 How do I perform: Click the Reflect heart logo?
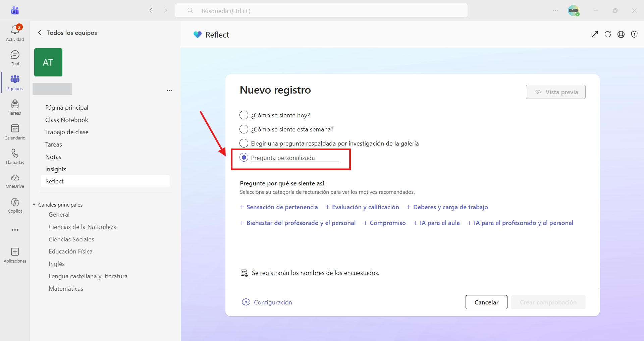point(198,35)
